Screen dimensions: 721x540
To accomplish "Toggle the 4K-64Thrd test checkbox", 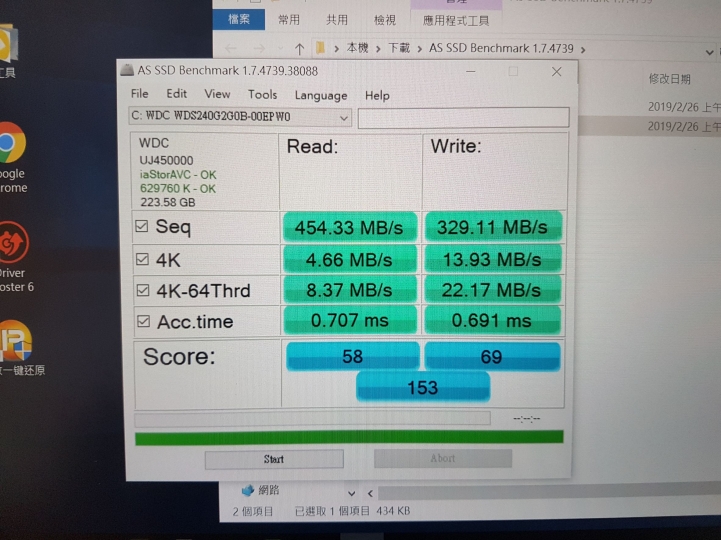I will (143, 290).
